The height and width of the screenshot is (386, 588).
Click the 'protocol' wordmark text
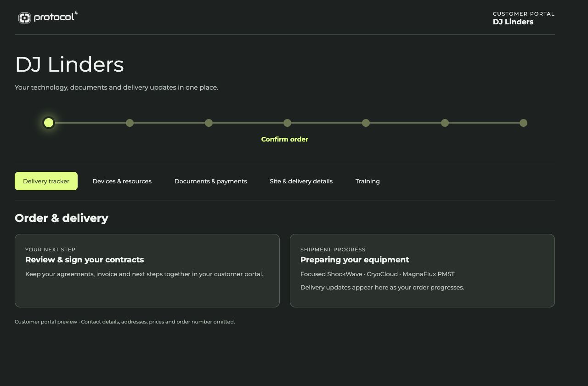[54, 17]
